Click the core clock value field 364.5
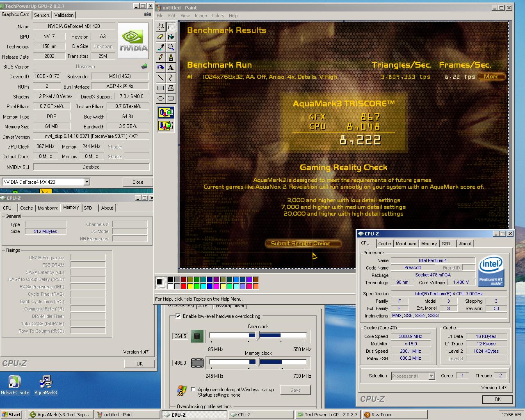The height and width of the screenshot is (420, 525). pos(180,336)
